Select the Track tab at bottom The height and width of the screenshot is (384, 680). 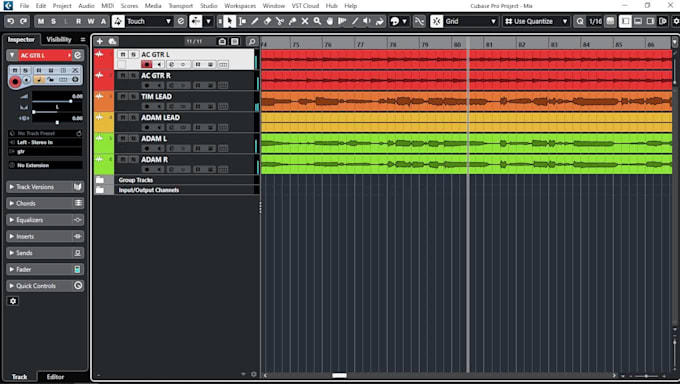19,377
